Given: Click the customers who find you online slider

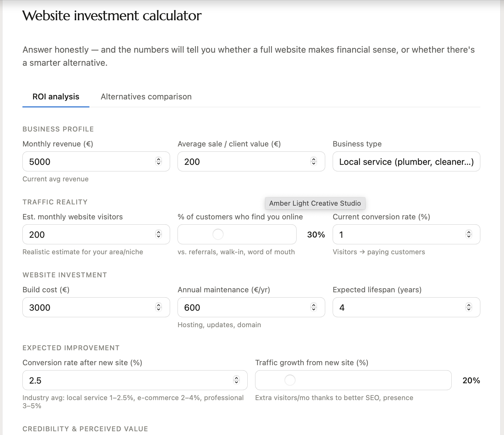Looking at the screenshot, I should tap(237, 234).
